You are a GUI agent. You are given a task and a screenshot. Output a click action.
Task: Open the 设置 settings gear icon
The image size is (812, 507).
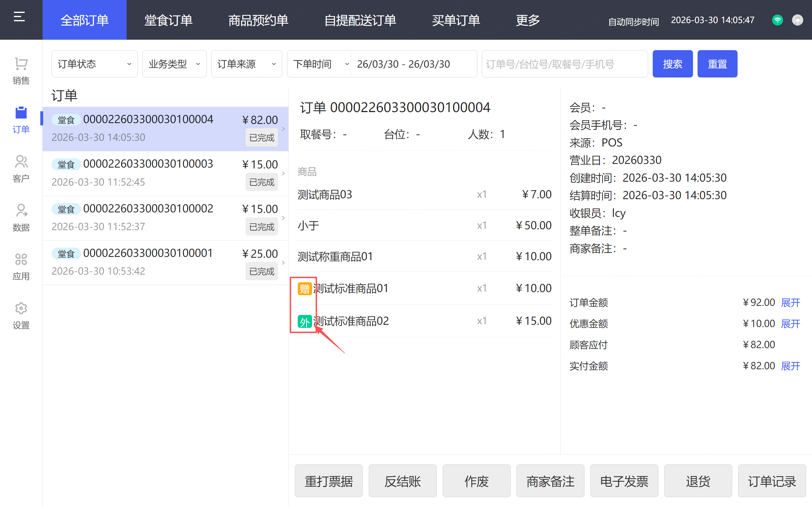pyautogui.click(x=21, y=308)
